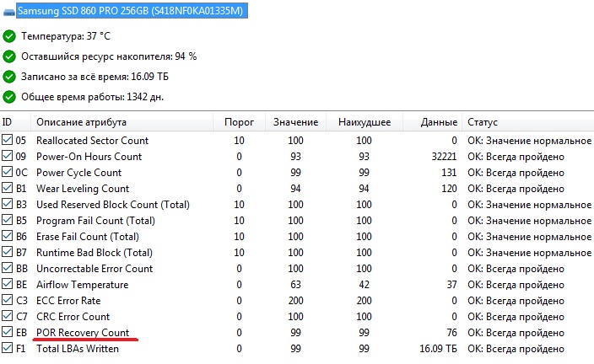Select the ECC Error Rate attribute name
The width and height of the screenshot is (594, 364).
pyautogui.click(x=68, y=301)
